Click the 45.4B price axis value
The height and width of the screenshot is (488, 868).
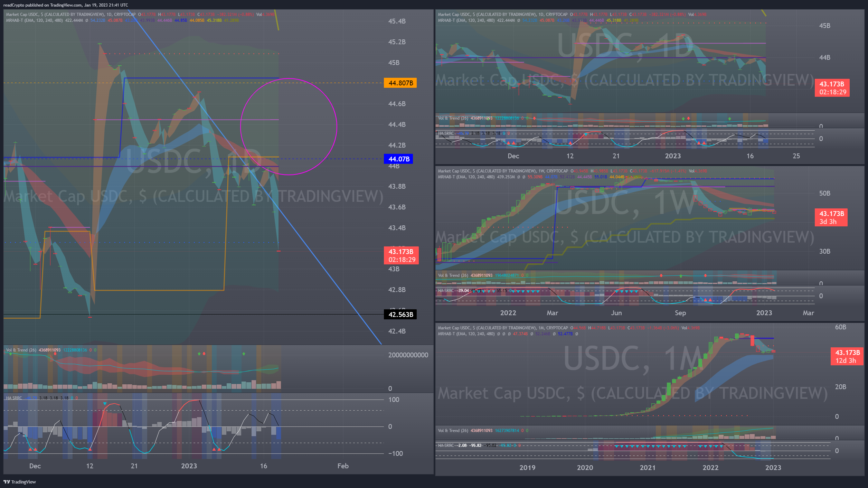click(x=397, y=21)
